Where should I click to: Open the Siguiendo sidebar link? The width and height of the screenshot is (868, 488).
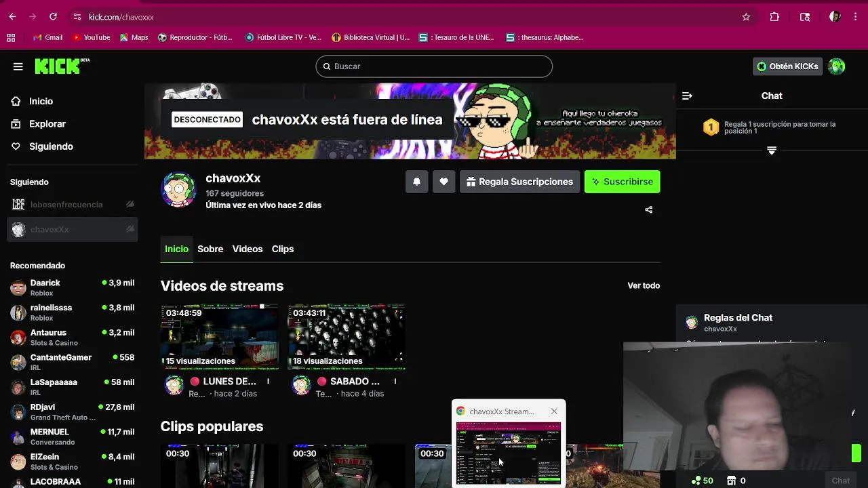[x=51, y=146]
